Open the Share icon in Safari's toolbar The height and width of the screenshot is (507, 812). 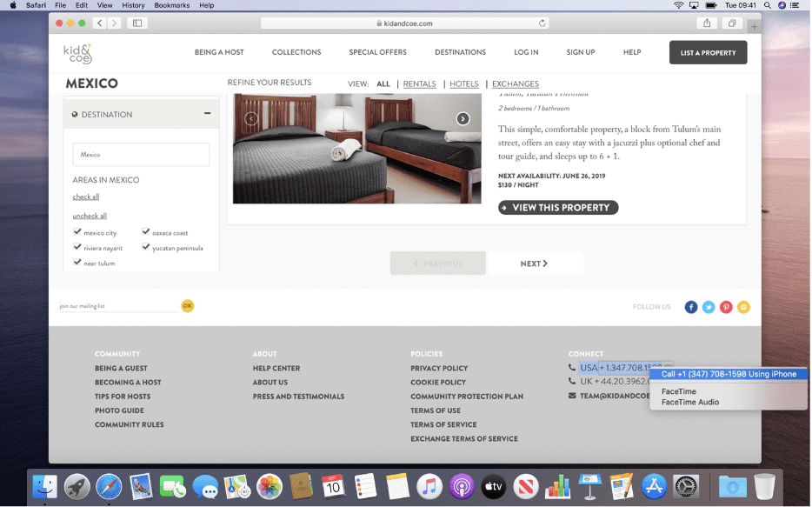(706, 24)
